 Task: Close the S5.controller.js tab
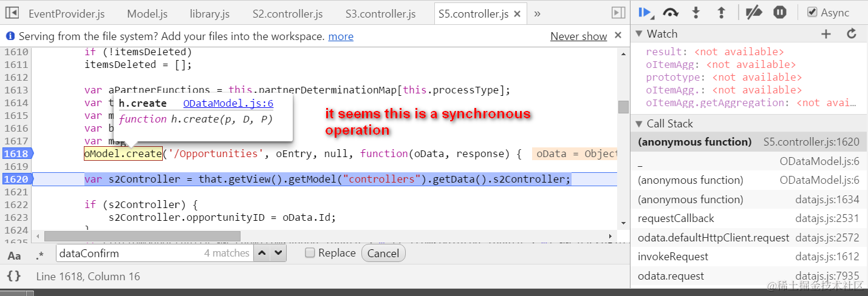tap(517, 14)
